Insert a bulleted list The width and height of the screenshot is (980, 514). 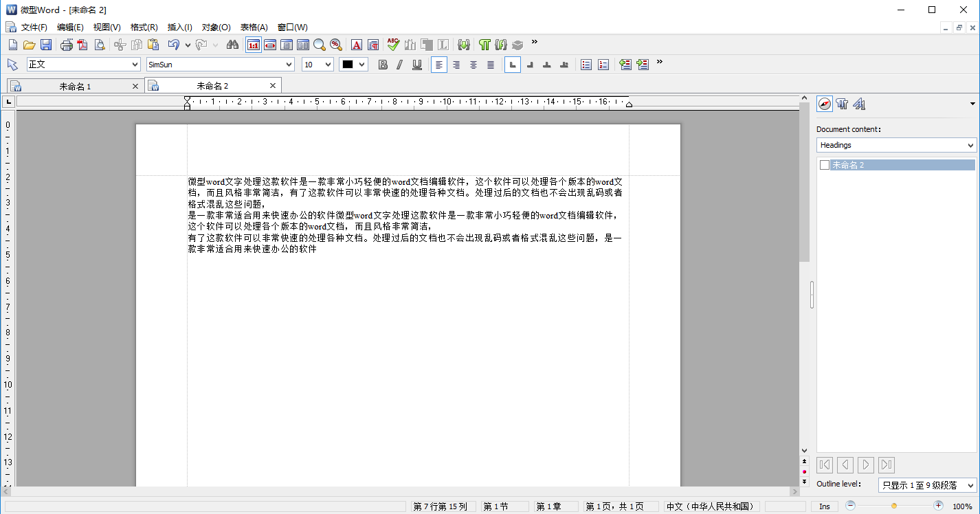(586, 65)
